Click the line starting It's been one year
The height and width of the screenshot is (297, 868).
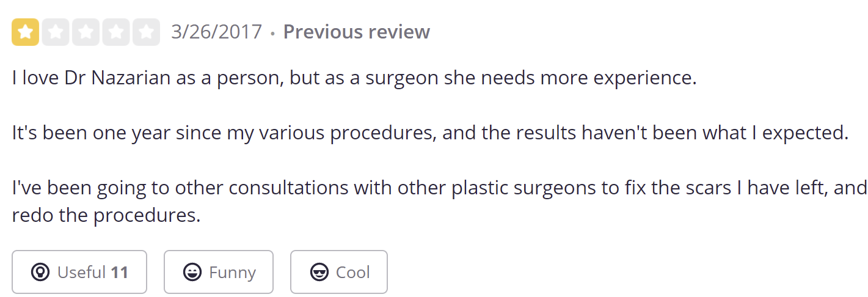point(431,133)
